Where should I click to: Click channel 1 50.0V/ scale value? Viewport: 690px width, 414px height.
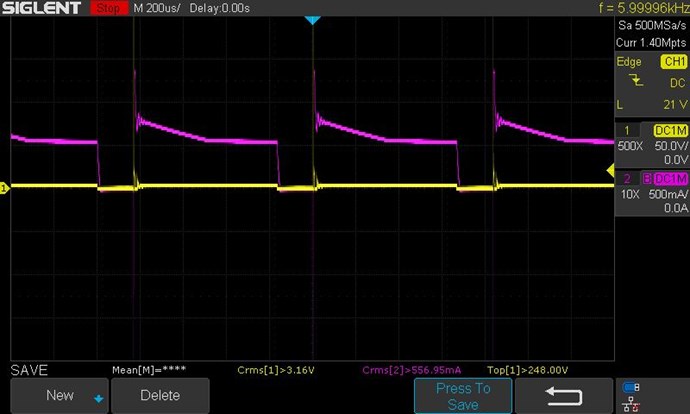click(671, 146)
